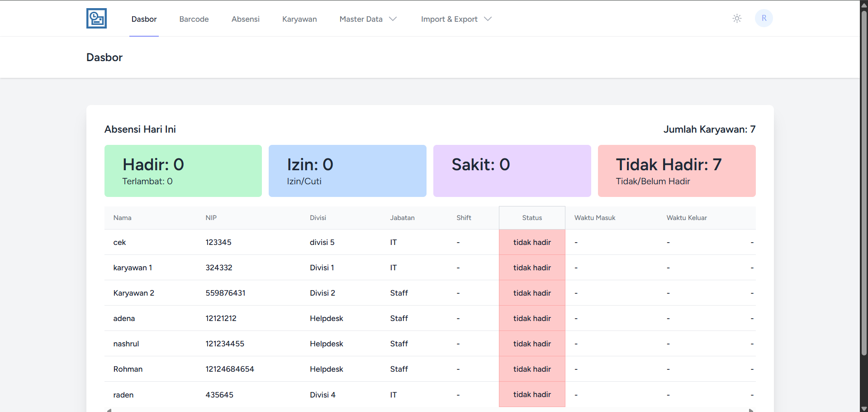Click the Nama column header

pos(122,218)
